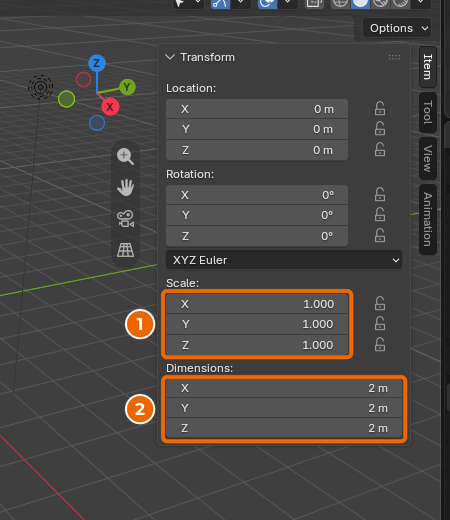
Task: Toggle the camera view icon
Action: pyautogui.click(x=125, y=219)
